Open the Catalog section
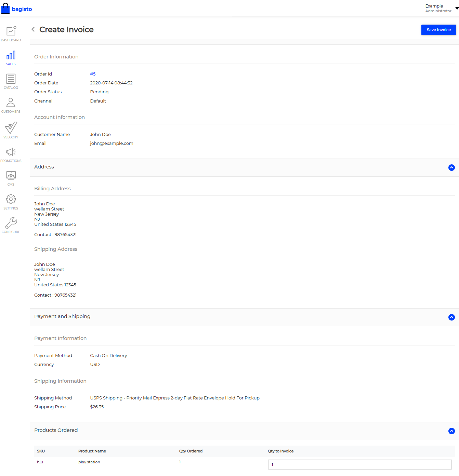Image resolution: width=459 pixels, height=476 pixels. (x=11, y=81)
